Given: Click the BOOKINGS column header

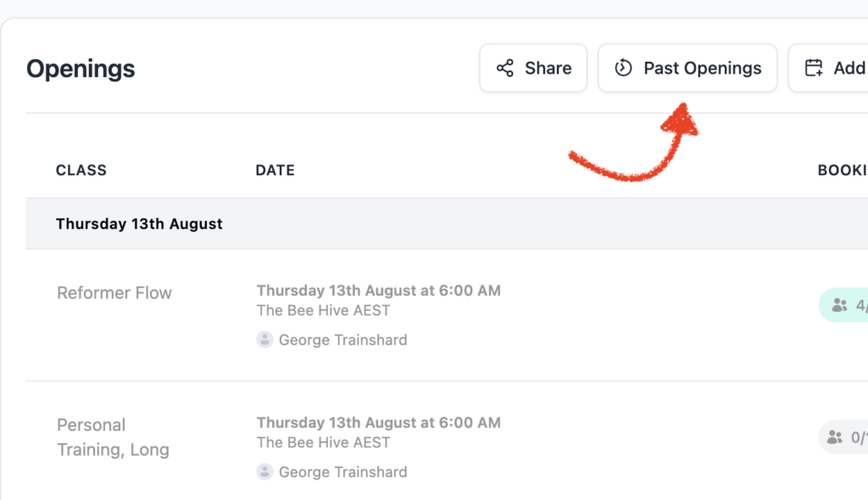Looking at the screenshot, I should click(x=843, y=170).
